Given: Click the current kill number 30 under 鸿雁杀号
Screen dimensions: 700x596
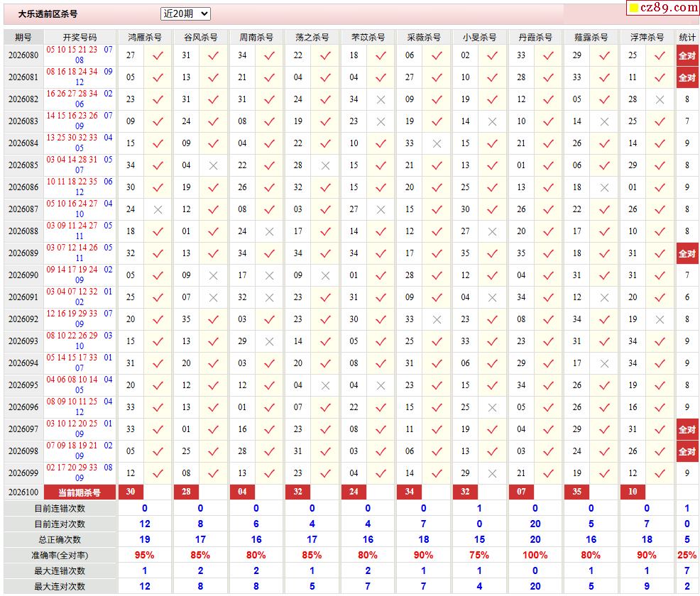Looking at the screenshot, I should 131,492.
